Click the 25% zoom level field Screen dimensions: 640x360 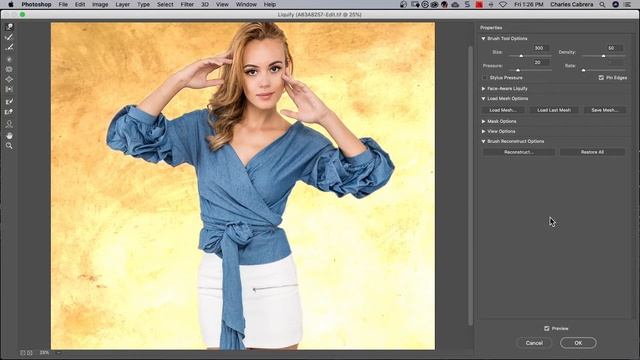click(x=44, y=352)
